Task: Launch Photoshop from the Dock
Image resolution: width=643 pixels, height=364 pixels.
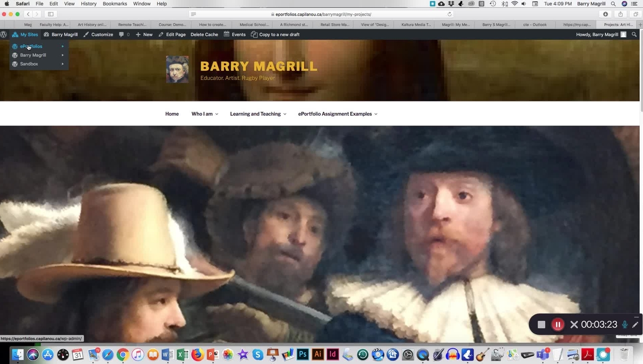Action: pyautogui.click(x=302, y=354)
